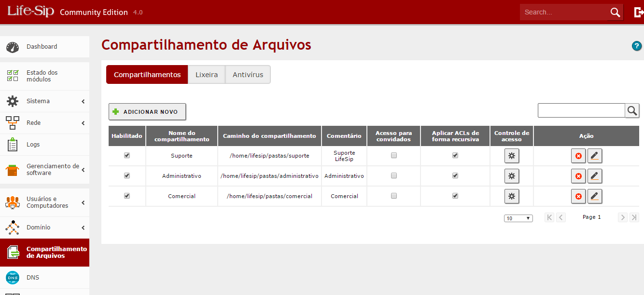Open the page size dropdown showing 10
644x295 pixels.
click(518, 218)
